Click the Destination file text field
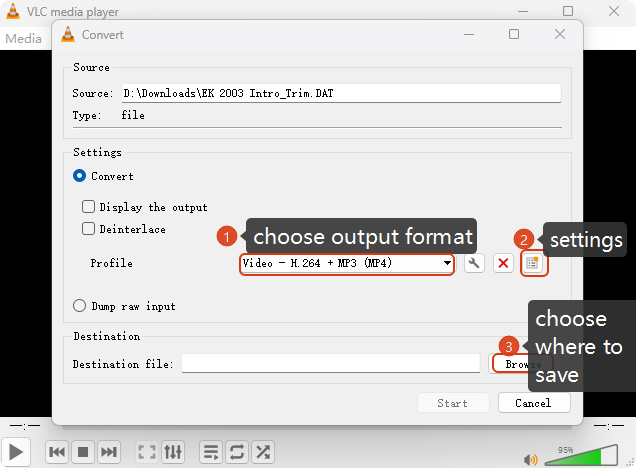This screenshot has height=468, width=636. [x=330, y=364]
